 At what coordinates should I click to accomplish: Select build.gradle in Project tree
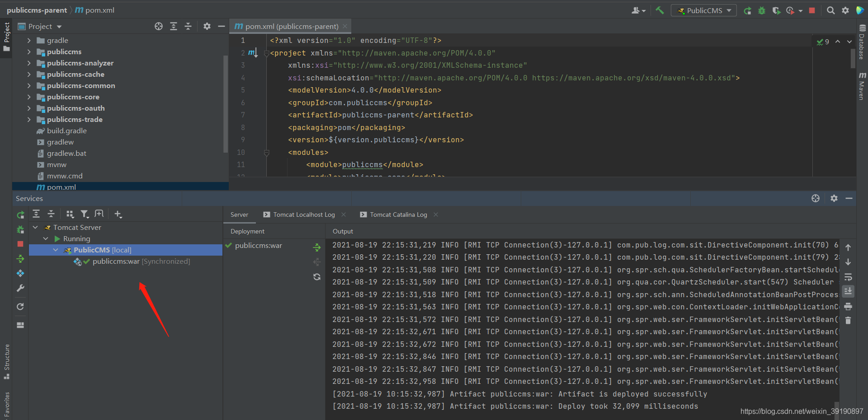[67, 131]
